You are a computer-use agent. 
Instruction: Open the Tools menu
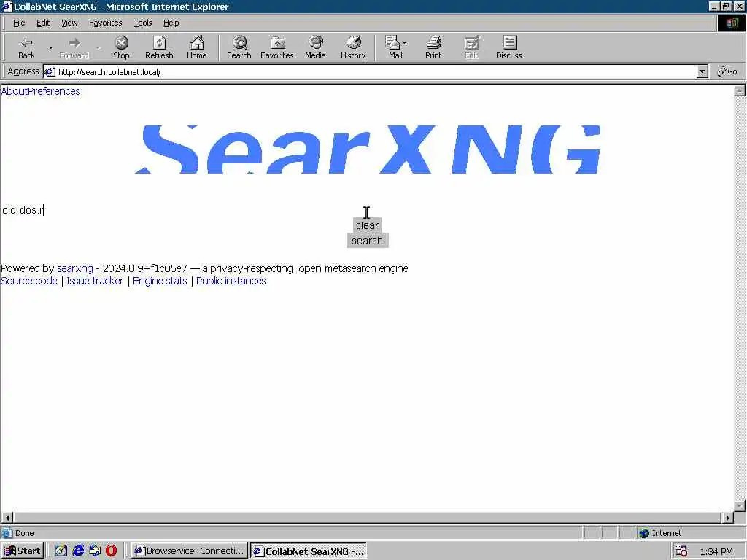click(142, 23)
